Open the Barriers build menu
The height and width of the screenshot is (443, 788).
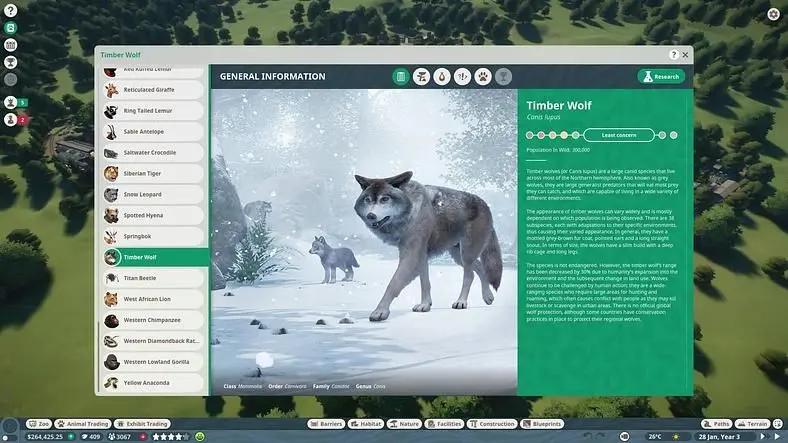tap(326, 424)
